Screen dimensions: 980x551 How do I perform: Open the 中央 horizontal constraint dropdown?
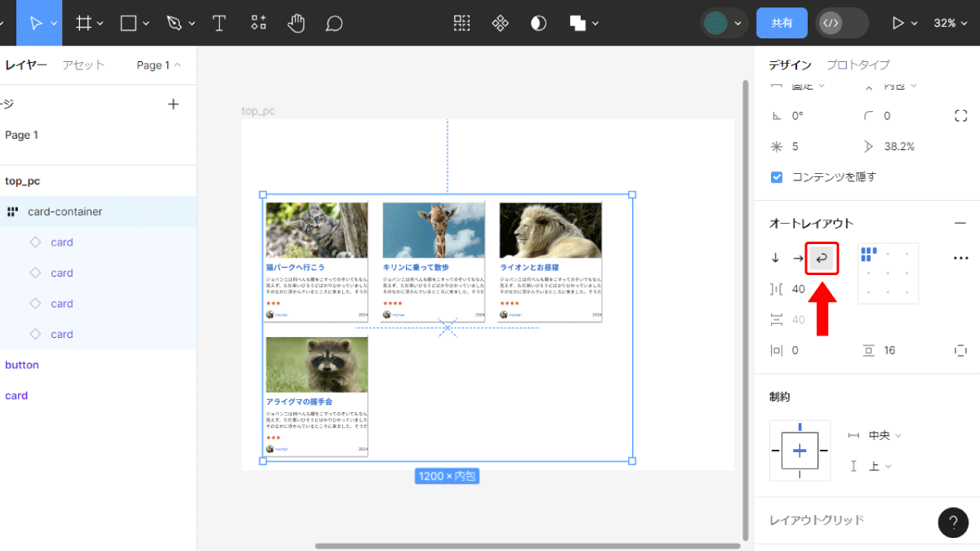click(884, 436)
